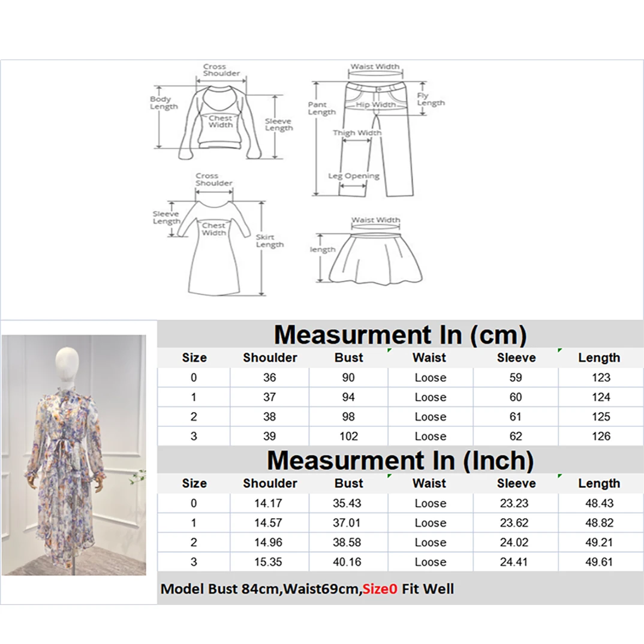644x644 pixels.
Task: Click the 'Model Bust 84cm,Waist69cm' note
Action: [261, 589]
